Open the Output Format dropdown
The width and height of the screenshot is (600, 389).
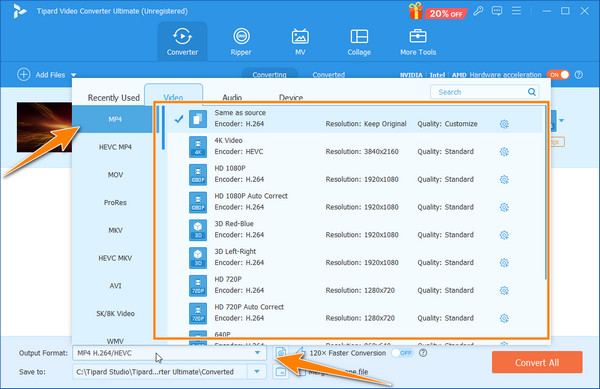tap(169, 353)
